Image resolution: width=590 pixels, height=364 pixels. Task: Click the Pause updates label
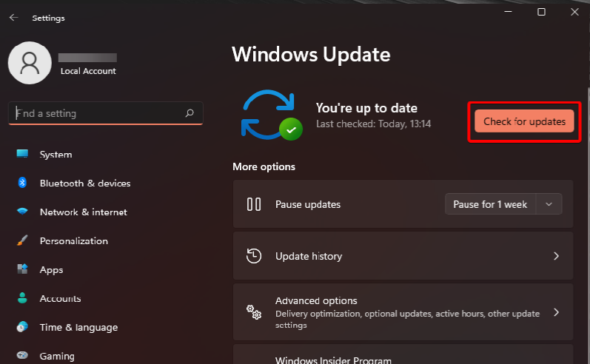tap(308, 204)
